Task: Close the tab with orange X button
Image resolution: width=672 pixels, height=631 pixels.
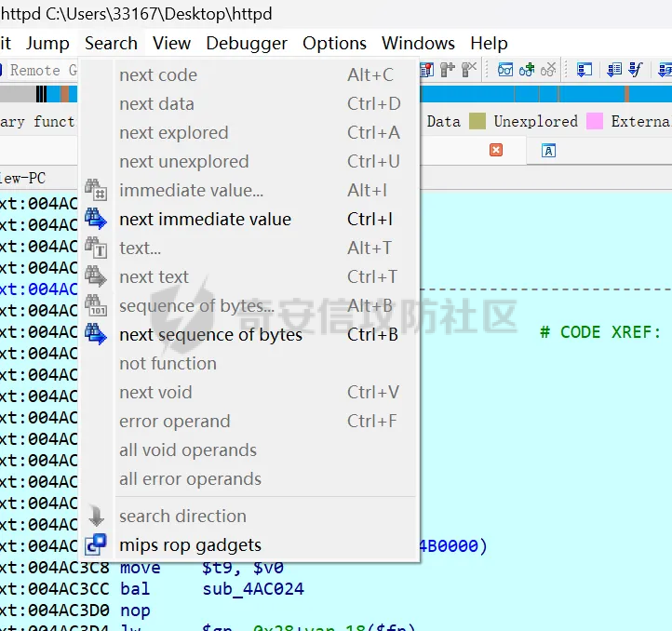Action: click(x=496, y=150)
